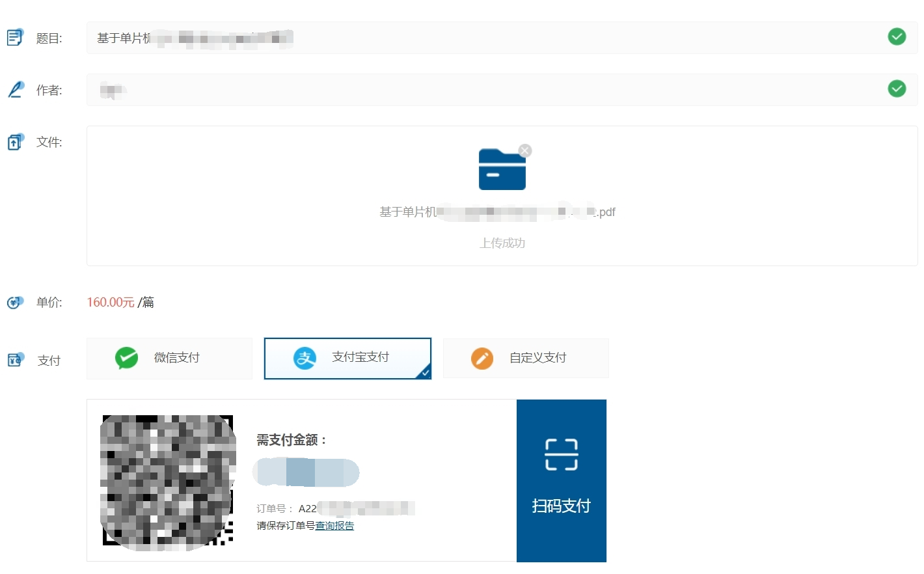The width and height of the screenshot is (924, 574).
Task: Select 支付宝支付 payment method
Action: (347, 358)
